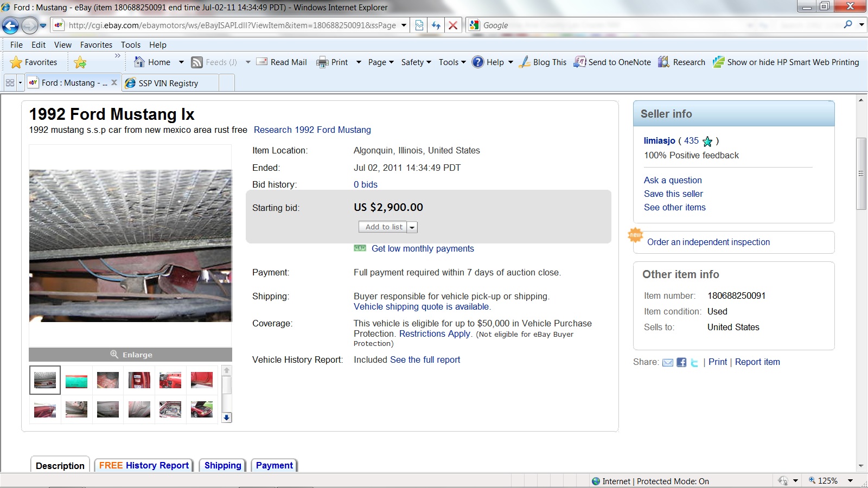The height and width of the screenshot is (488, 868).
Task: Open Vehicle shipping quote link
Action: (421, 306)
